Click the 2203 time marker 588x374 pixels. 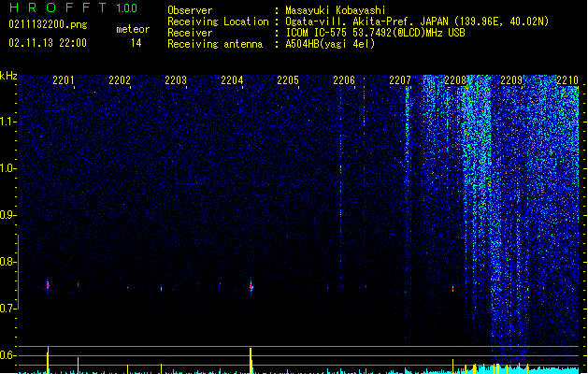(176, 79)
